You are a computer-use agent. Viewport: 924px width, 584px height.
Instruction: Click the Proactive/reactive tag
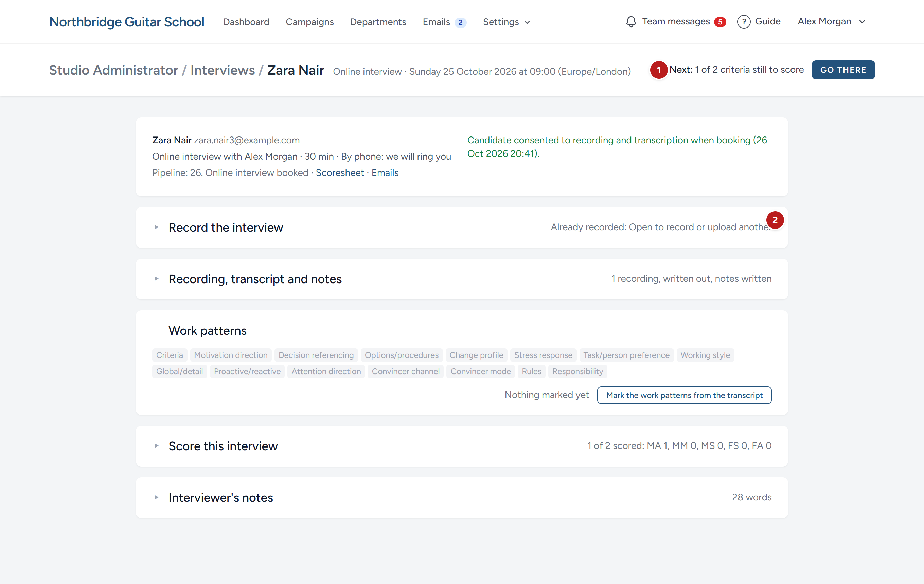(247, 371)
